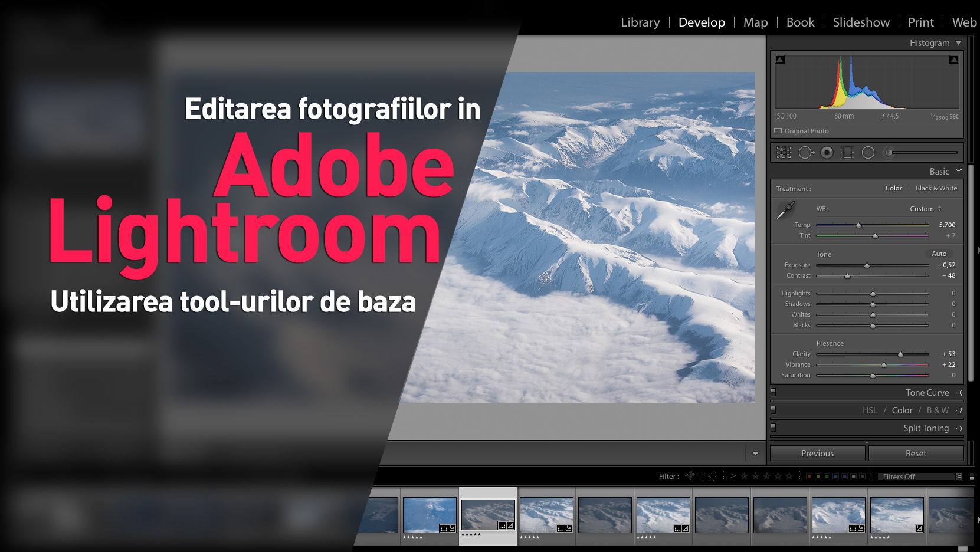Switch to the Library module

pos(640,22)
